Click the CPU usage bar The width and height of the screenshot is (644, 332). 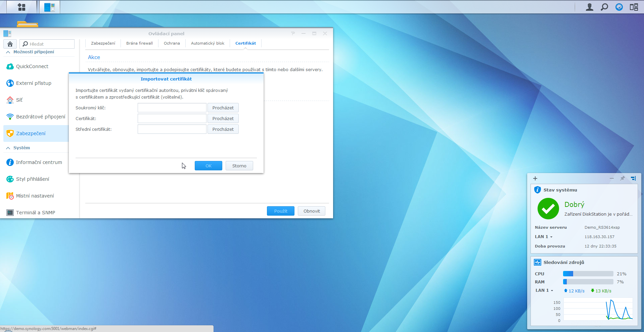tap(588, 274)
